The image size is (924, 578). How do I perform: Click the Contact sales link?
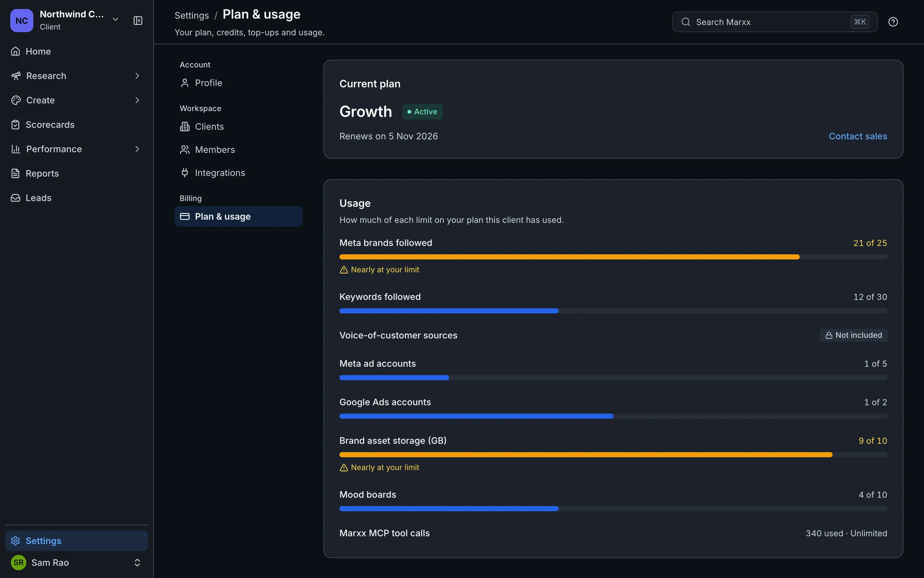[858, 136]
